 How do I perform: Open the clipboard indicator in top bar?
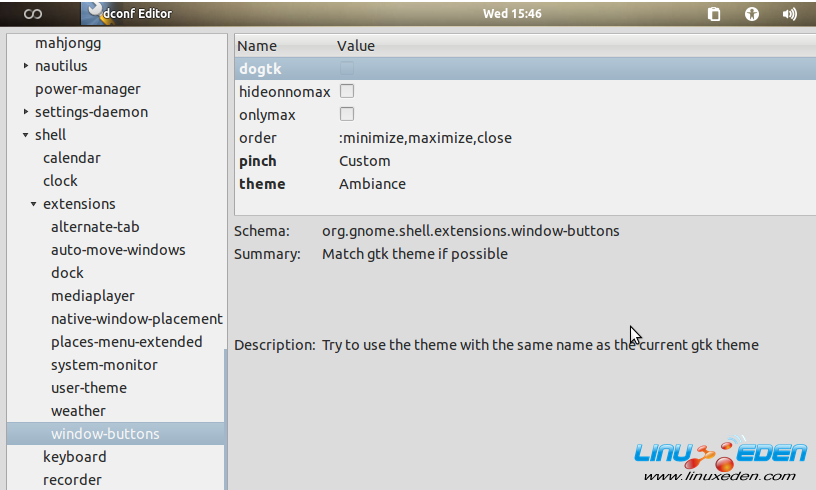[714, 14]
